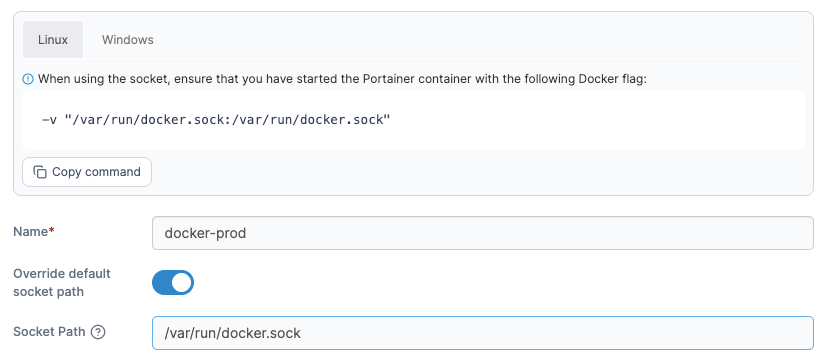The width and height of the screenshot is (827, 360).
Task: Click the blue info icon beside socket notice
Action: tap(27, 80)
